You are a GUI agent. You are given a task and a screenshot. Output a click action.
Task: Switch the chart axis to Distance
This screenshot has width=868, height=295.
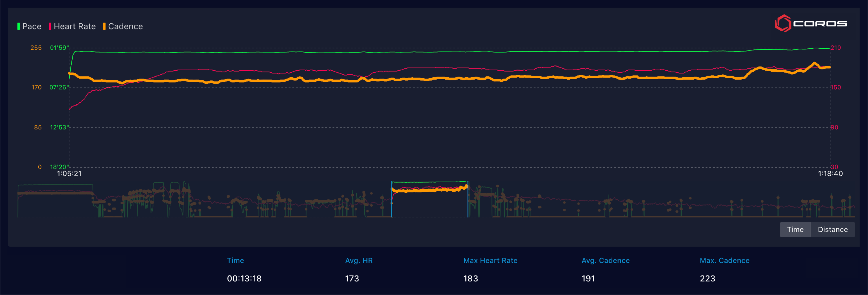832,230
